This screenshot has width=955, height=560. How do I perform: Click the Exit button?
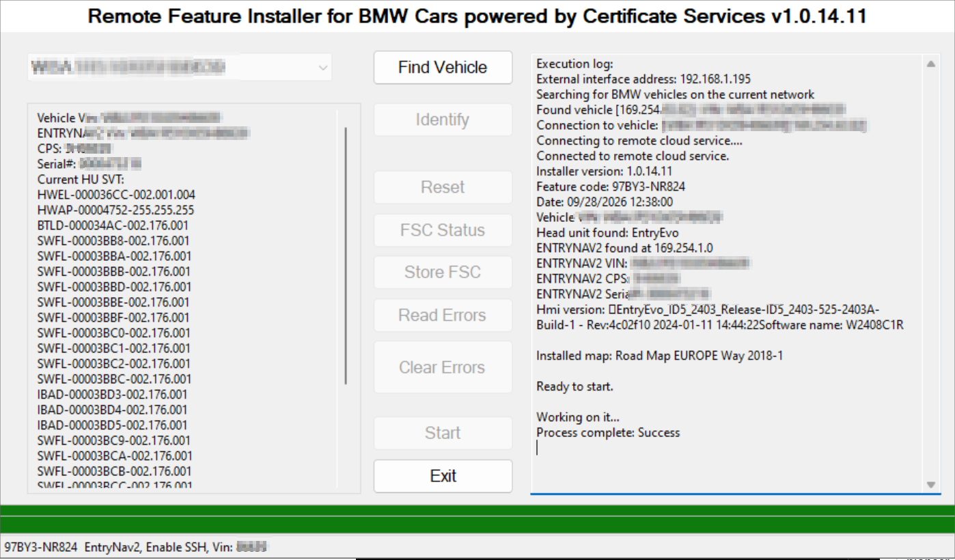point(443,476)
